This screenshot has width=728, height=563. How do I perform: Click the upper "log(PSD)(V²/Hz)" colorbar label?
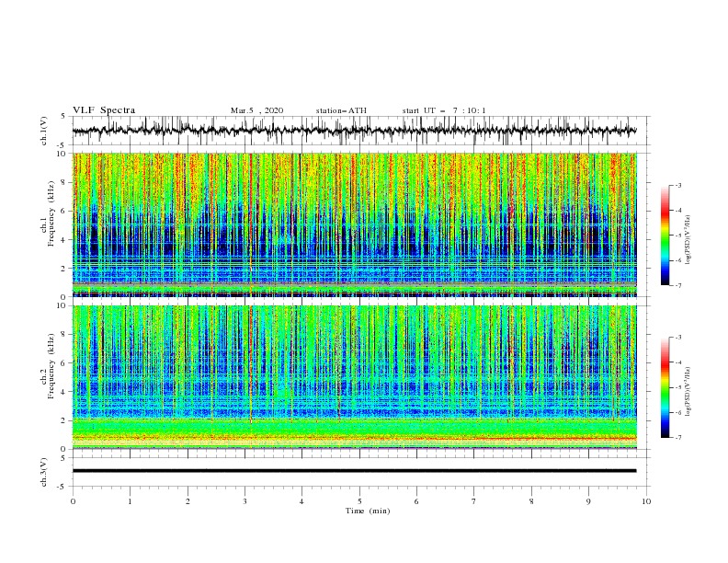688,240
